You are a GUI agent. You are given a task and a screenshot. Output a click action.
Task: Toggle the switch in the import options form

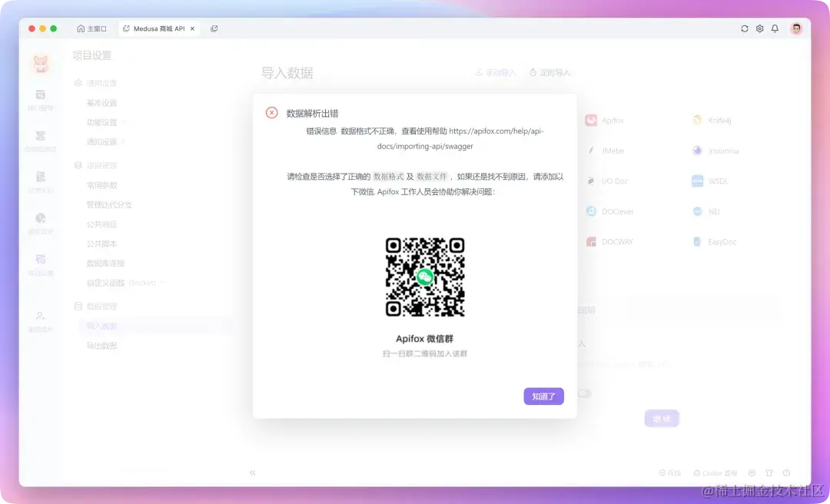point(584,392)
